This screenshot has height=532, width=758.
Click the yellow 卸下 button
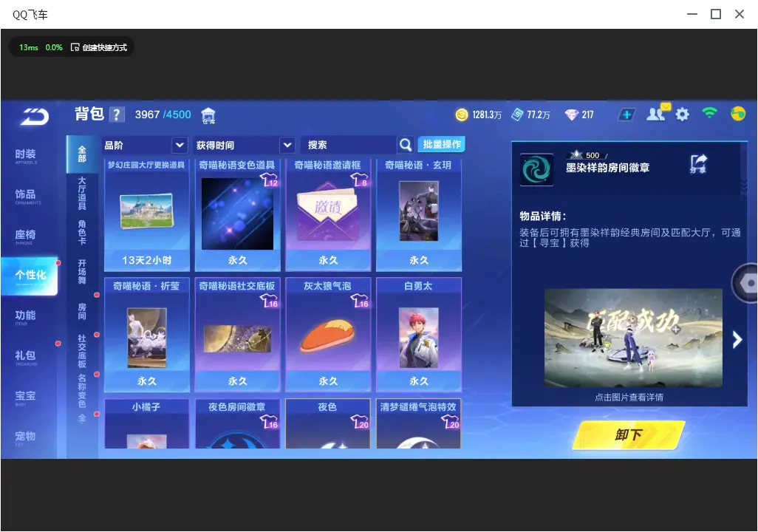coord(629,434)
